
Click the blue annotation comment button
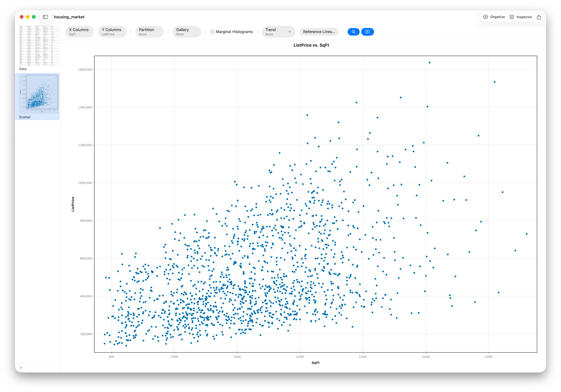coord(367,32)
